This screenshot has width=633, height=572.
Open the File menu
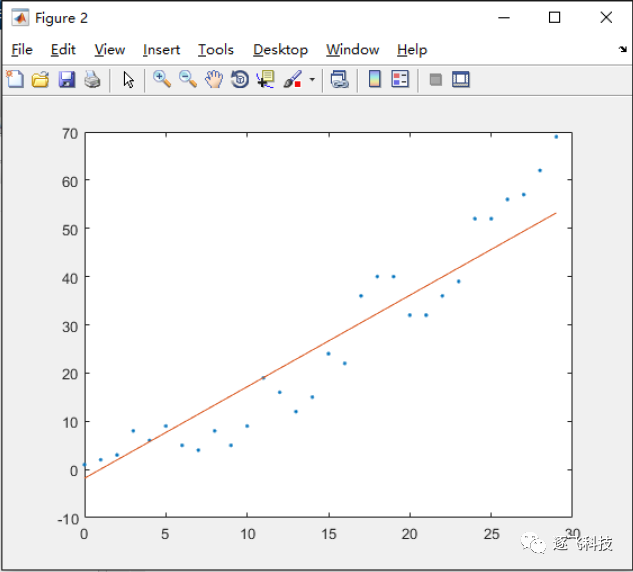[x=22, y=50]
